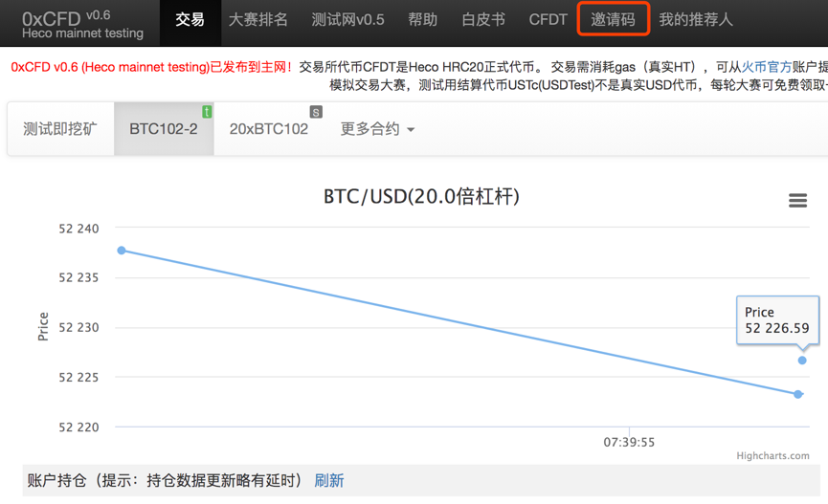Open 我的推荐人 page

pos(696,20)
